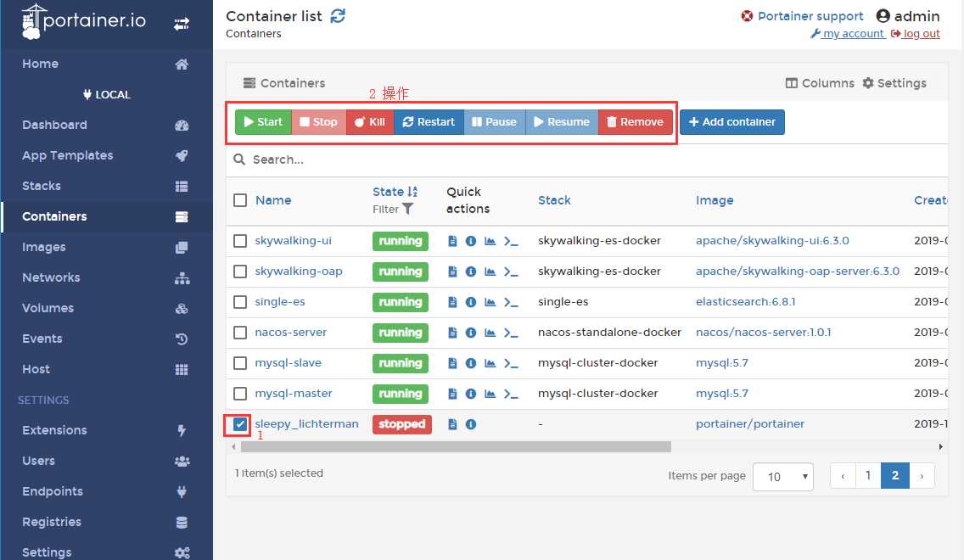Open console for mysql-slave container
The height and width of the screenshot is (560, 964).
[x=511, y=363]
